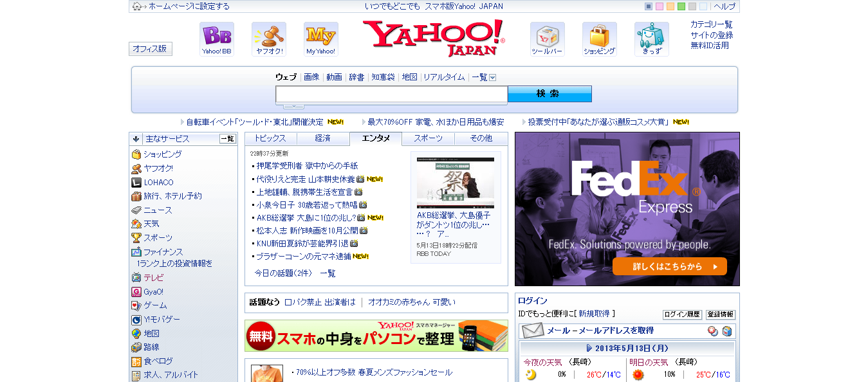Expand the suggestion handle below the search box

tap(293, 106)
